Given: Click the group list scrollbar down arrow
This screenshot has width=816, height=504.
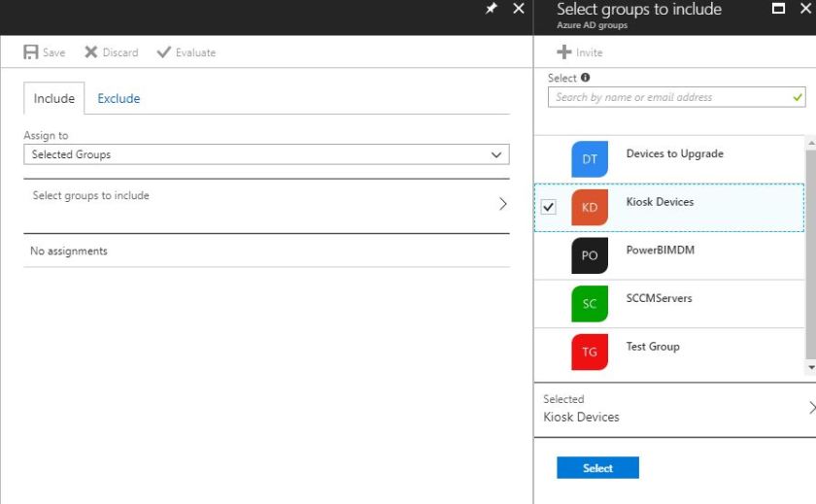Looking at the screenshot, I should click(811, 368).
